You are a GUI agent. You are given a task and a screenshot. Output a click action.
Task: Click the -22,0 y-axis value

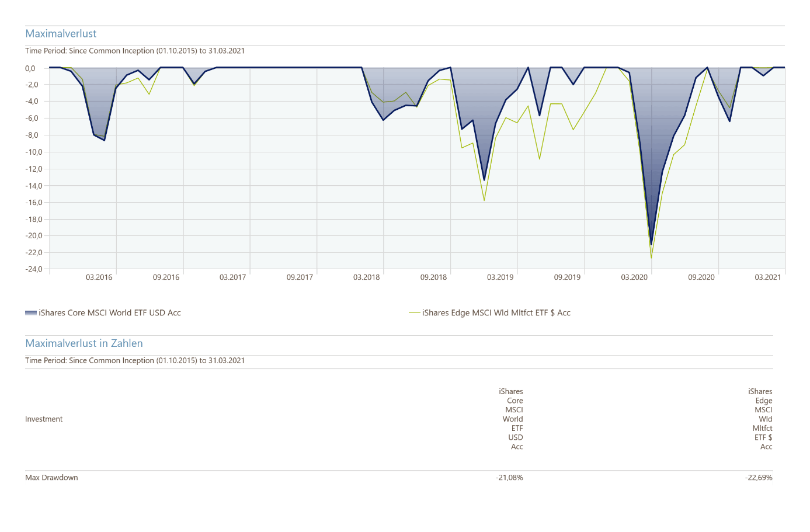point(34,253)
